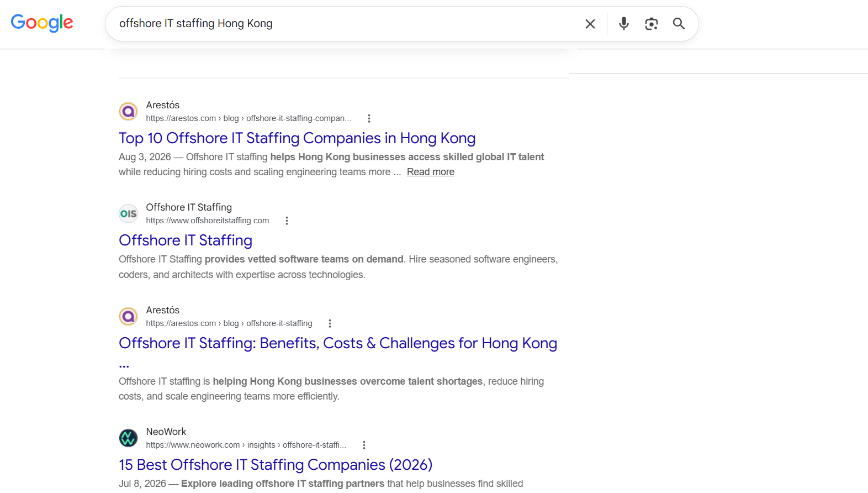
Task: Click NeoWork site name text
Action: point(166,432)
